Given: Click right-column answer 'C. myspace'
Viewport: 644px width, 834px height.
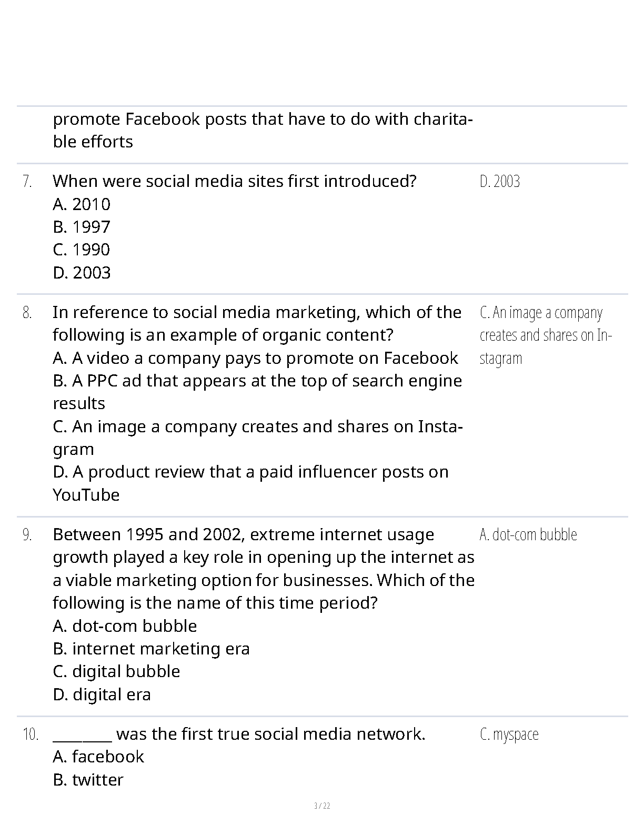Looking at the screenshot, I should 509,734.
